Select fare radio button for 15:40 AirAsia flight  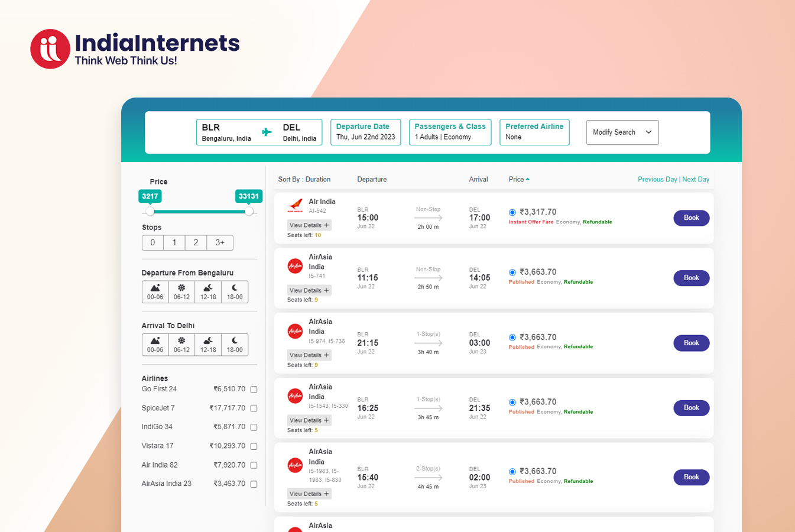[x=512, y=472]
